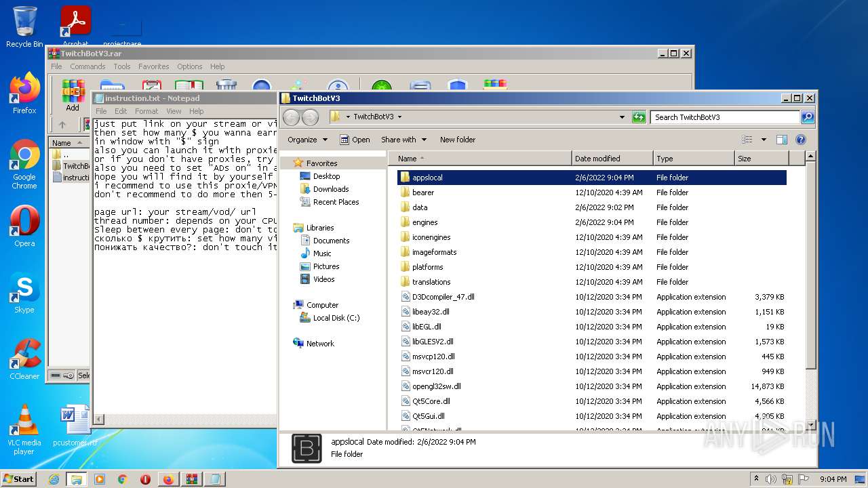The width and height of the screenshot is (868, 488).
Task: Click the WinRAR taskbar icon
Action: point(191,479)
